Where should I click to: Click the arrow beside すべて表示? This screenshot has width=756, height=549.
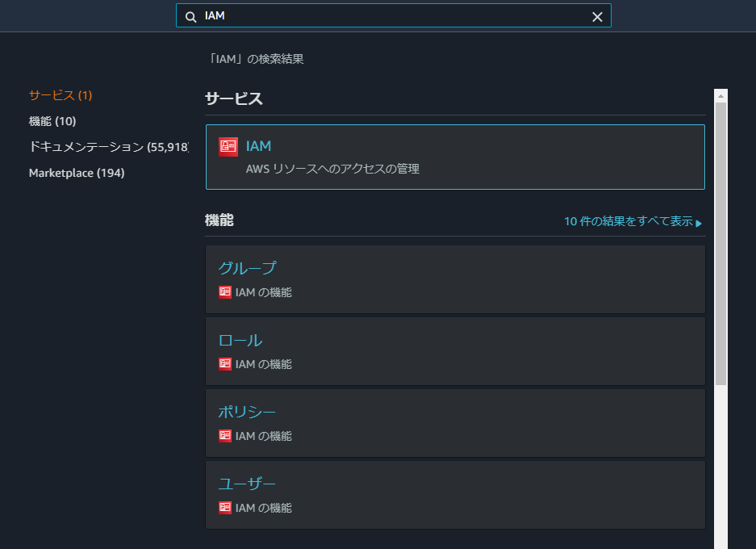click(x=699, y=223)
